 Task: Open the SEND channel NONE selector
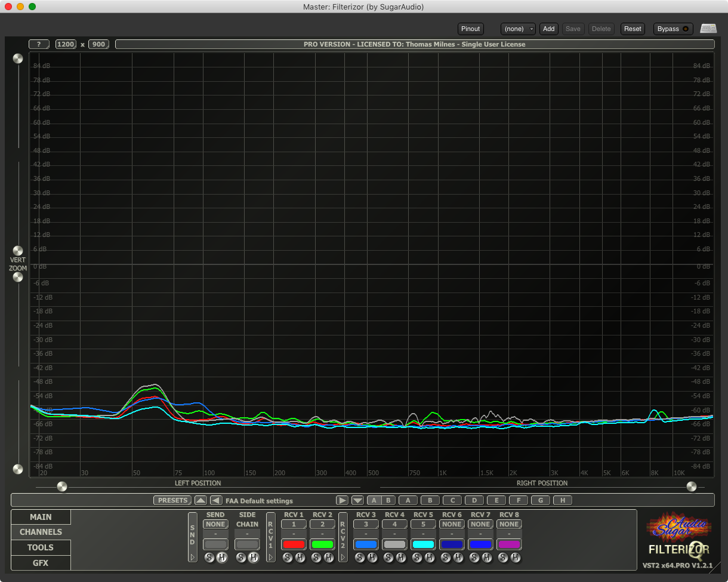point(215,524)
